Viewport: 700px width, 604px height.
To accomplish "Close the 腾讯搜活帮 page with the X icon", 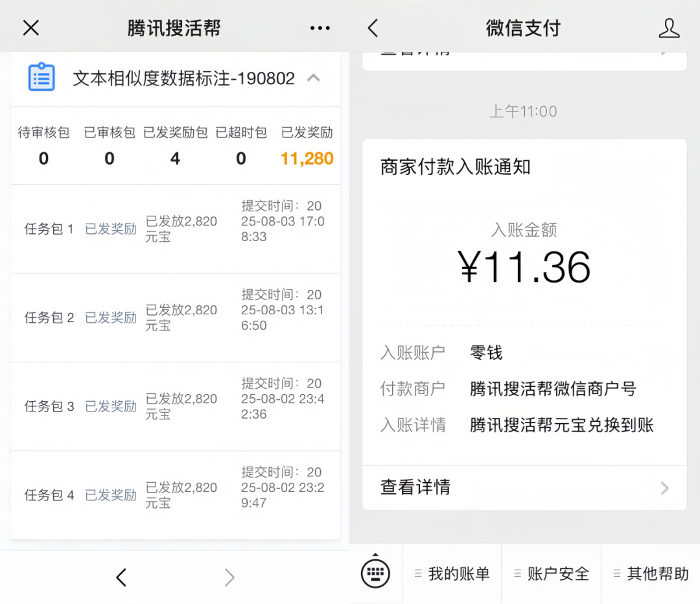I will (x=30, y=28).
